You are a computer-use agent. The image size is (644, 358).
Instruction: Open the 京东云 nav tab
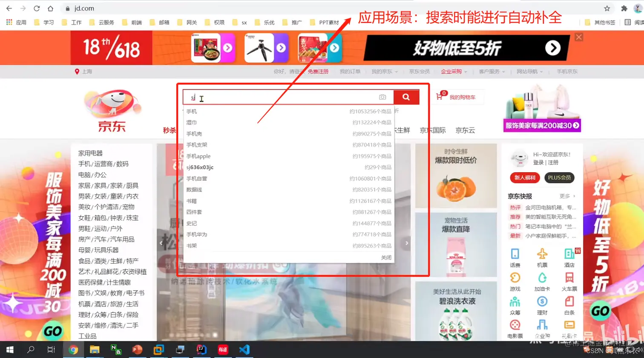point(465,130)
